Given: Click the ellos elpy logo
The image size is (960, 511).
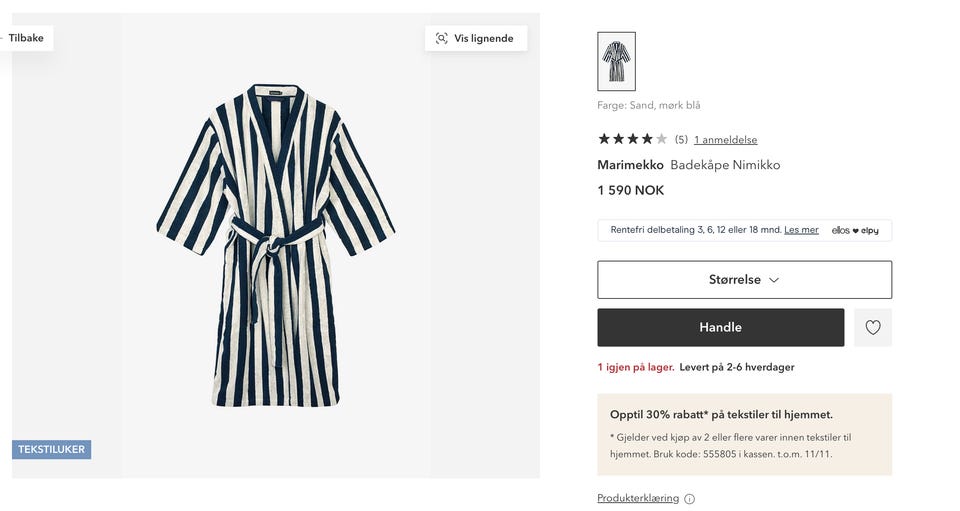Looking at the screenshot, I should [855, 230].
